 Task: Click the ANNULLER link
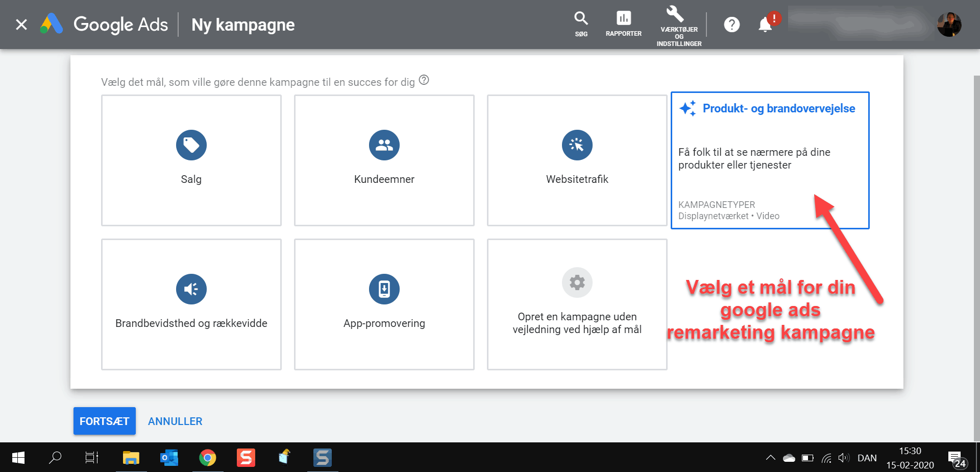pos(175,421)
